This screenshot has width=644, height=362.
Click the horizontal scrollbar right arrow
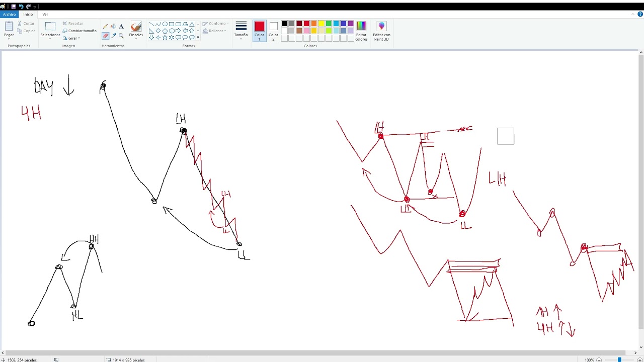coord(635,353)
